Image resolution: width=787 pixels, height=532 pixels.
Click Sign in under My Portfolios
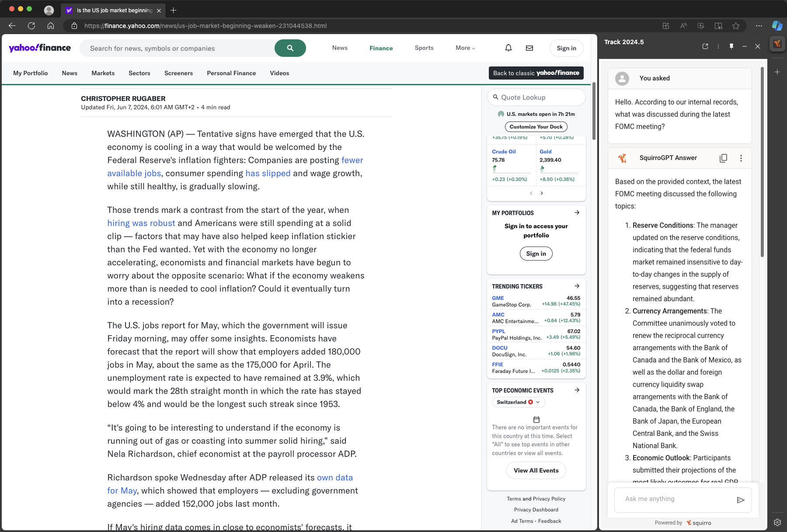pos(536,254)
